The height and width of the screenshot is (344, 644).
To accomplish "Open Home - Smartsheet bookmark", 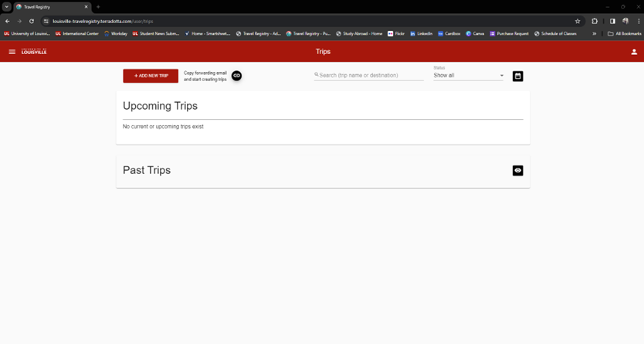I will (208, 34).
